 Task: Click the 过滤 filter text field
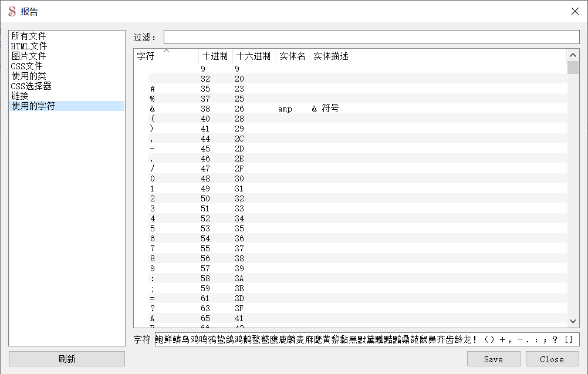371,37
